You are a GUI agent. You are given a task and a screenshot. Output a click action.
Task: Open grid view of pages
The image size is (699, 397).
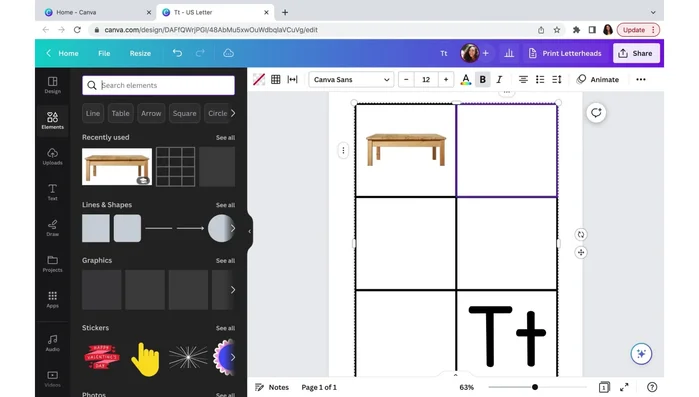click(604, 387)
